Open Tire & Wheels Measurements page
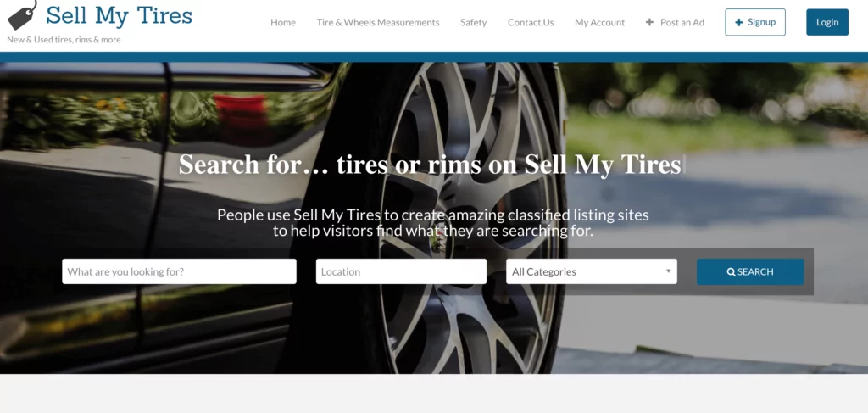Screen dimensions: 868x413 (x=378, y=22)
